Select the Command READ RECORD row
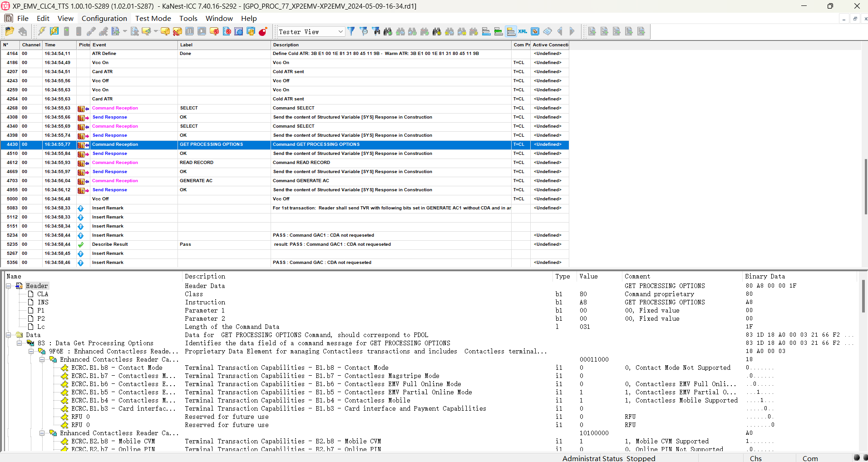Viewport: 868px width, 462px height. tap(301, 163)
